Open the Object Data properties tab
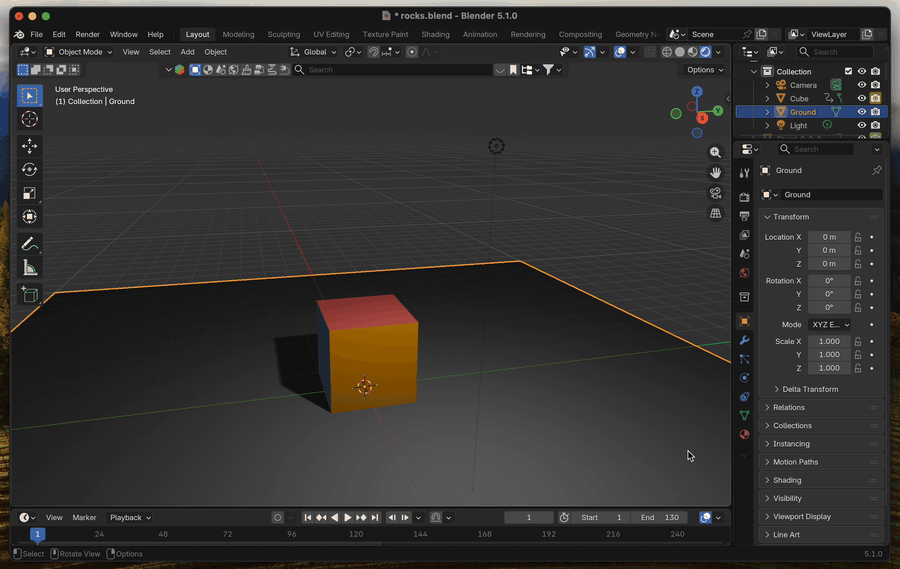The height and width of the screenshot is (569, 900). pos(744,416)
